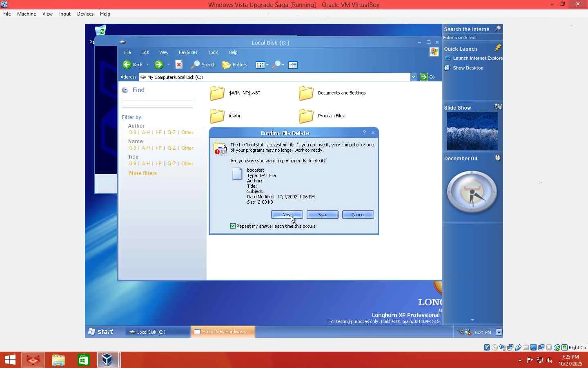Viewport: 588px width, 368px height.
Task: Open the Favorites menu in Explorer
Action: 188,52
